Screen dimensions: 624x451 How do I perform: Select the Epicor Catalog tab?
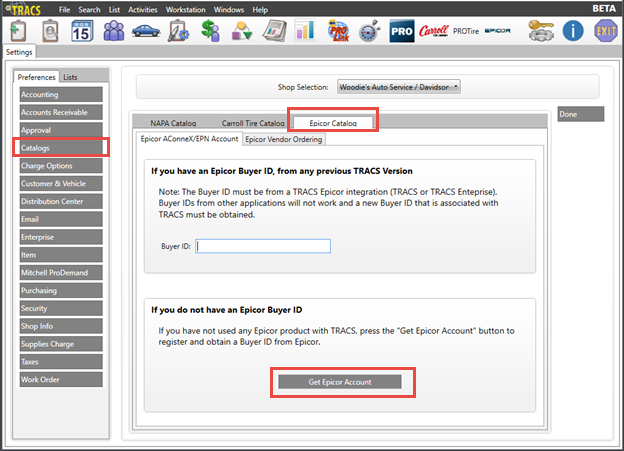tap(333, 123)
